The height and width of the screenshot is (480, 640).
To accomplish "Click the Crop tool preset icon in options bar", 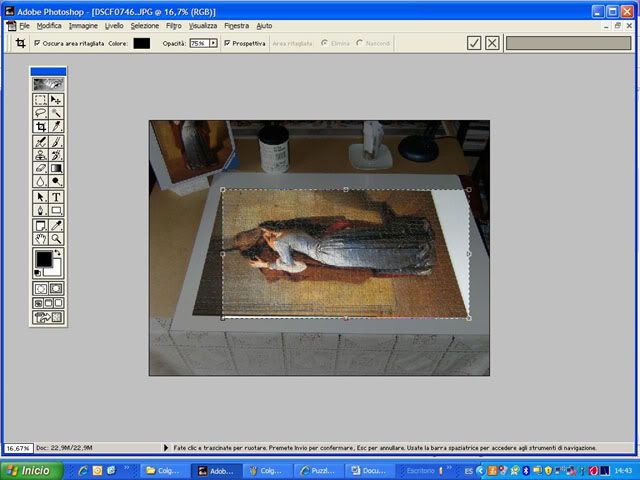I will pos(20,43).
